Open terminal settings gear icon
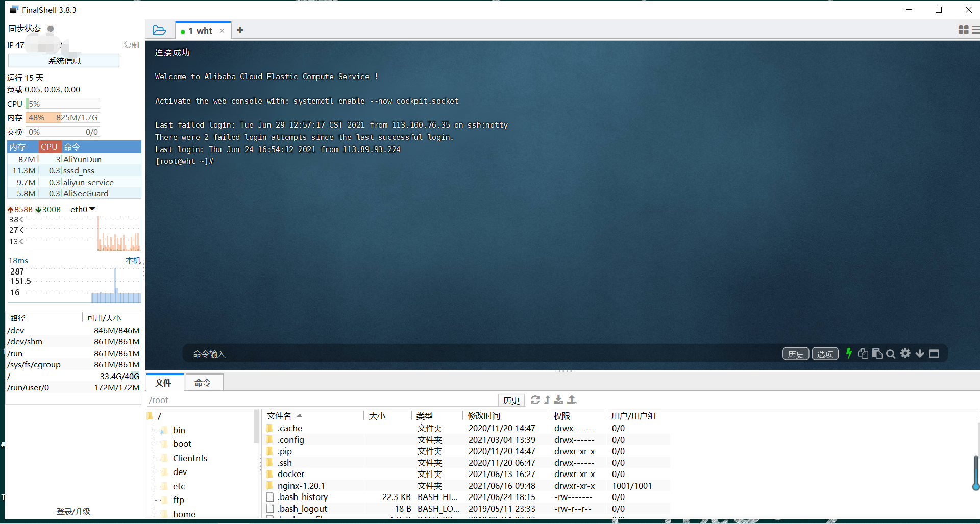The image size is (980, 524). pos(905,353)
